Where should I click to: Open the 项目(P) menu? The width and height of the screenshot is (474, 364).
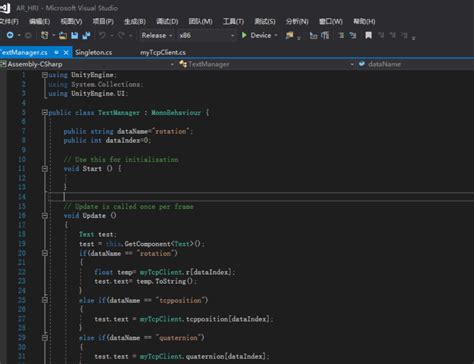(103, 22)
